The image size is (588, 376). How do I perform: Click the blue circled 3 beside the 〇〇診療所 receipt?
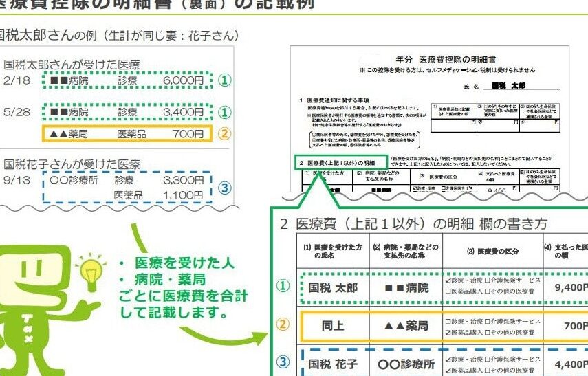pyautogui.click(x=224, y=188)
